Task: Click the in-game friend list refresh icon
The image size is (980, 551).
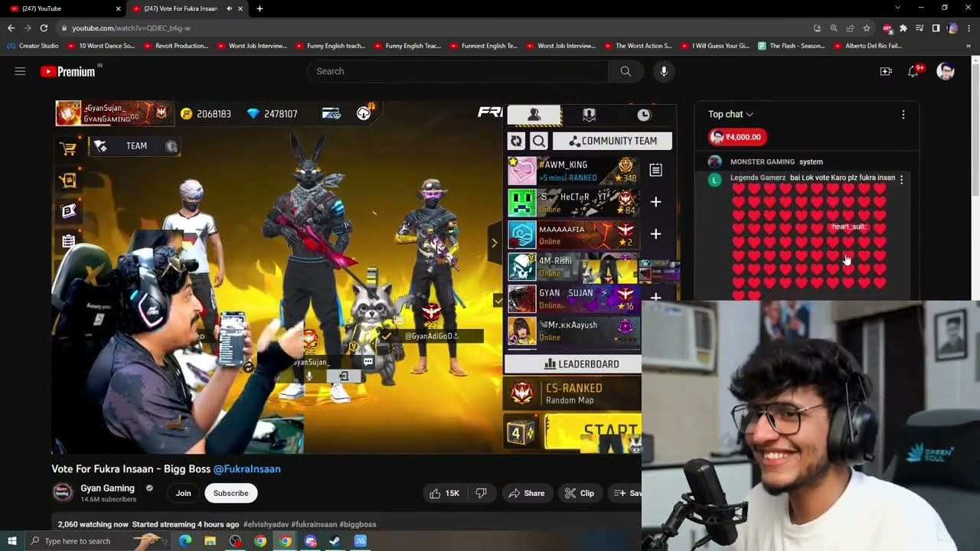Action: [516, 141]
